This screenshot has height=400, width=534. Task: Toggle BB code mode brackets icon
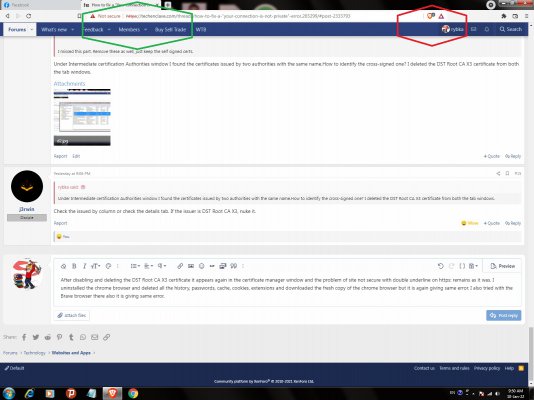click(462, 266)
